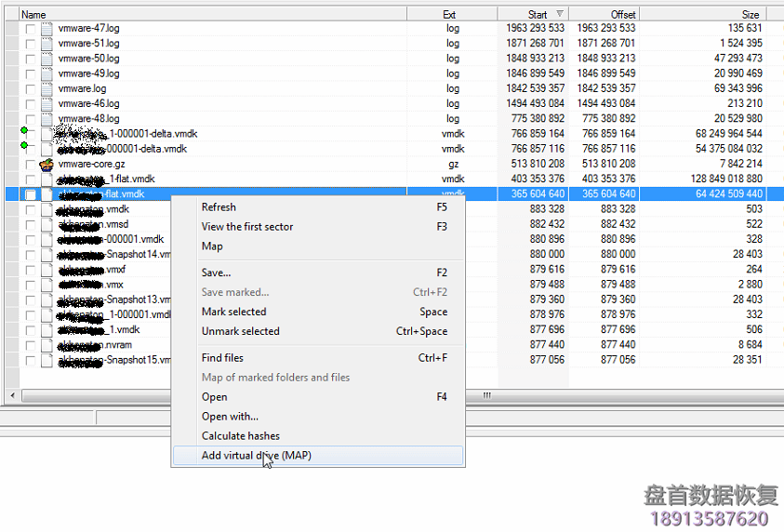Choose Open from the context menu

click(318, 396)
